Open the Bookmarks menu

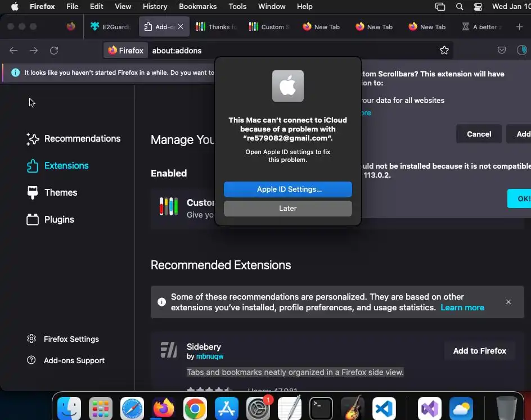click(198, 6)
